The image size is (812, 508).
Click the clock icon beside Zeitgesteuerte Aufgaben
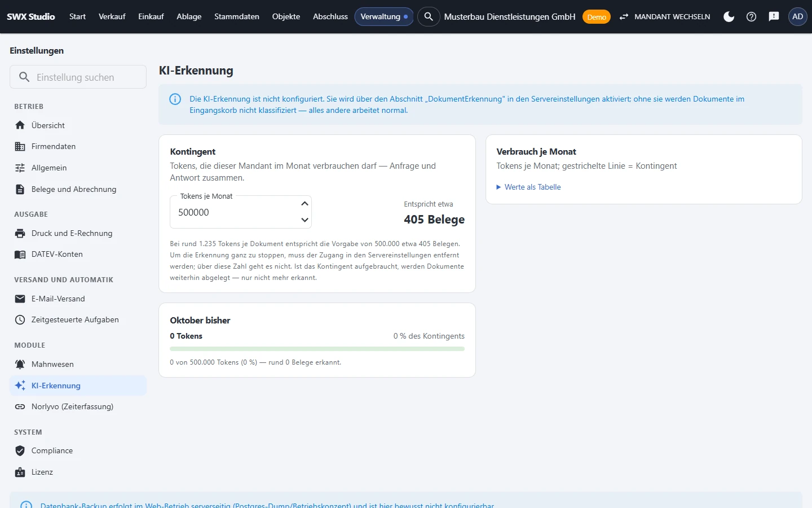pos(20,319)
